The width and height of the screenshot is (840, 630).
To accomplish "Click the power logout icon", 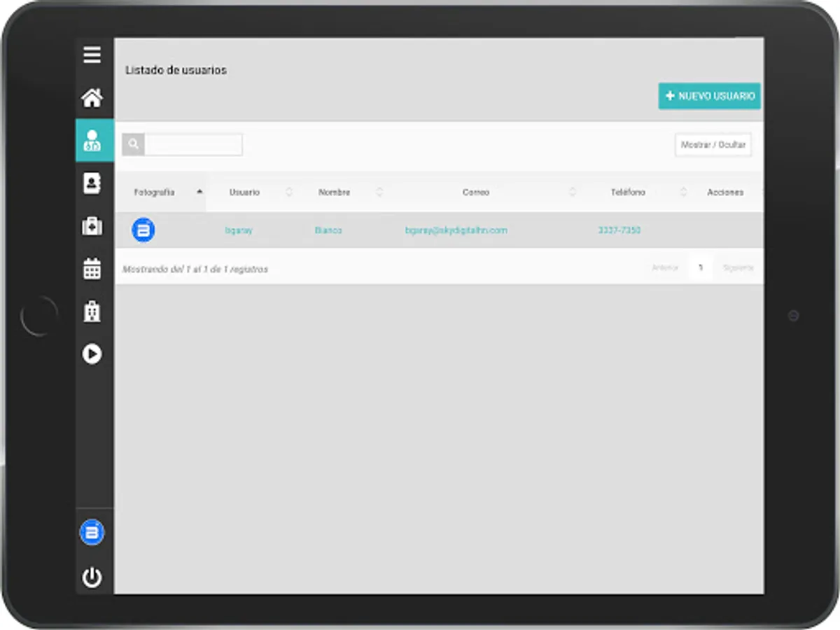I will coord(92,577).
